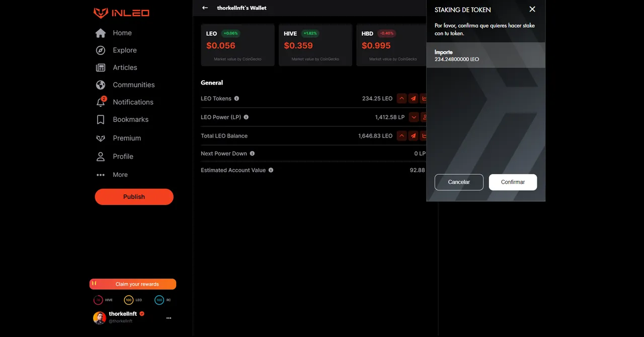Click 1,646.83 LEO total balance
644x337 pixels.
click(x=375, y=136)
